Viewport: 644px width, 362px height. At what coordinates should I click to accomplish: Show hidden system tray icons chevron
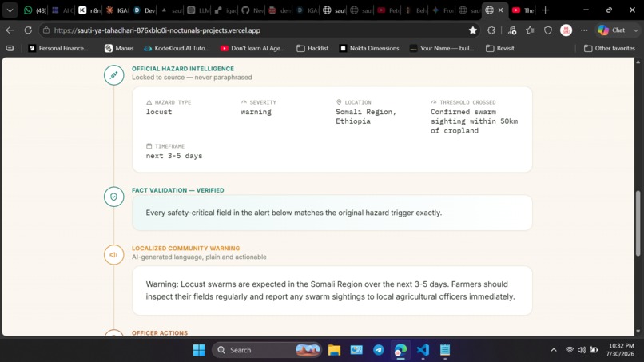point(554,350)
